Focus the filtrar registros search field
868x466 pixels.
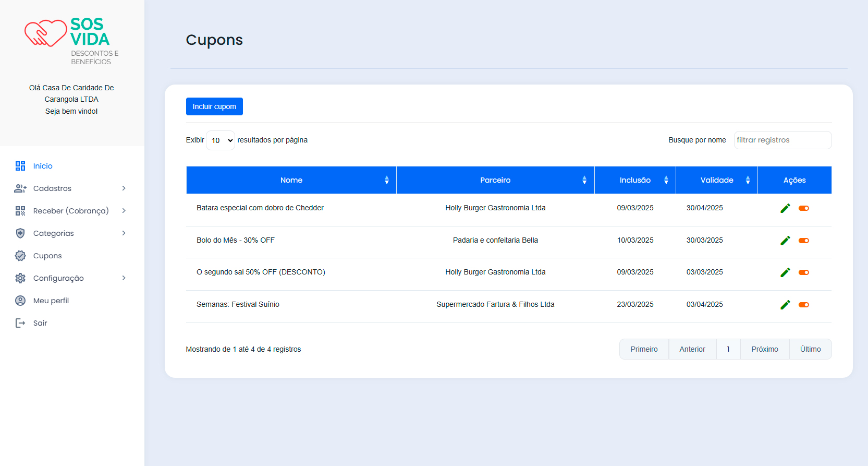coord(782,140)
